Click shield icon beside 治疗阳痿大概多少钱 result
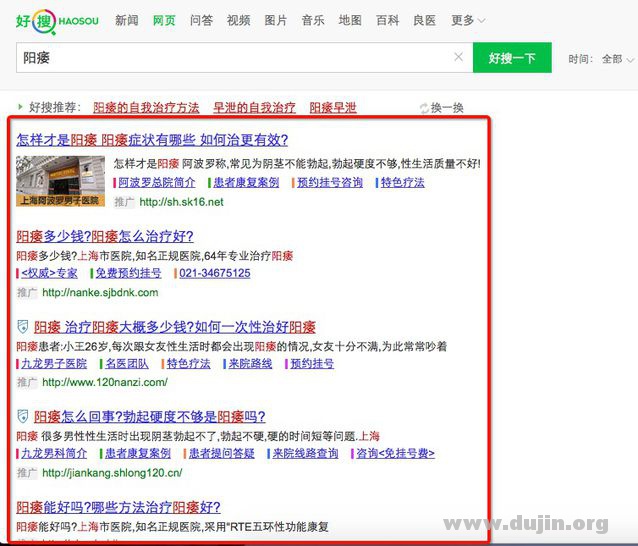The height and width of the screenshot is (546, 638). [x=23, y=326]
